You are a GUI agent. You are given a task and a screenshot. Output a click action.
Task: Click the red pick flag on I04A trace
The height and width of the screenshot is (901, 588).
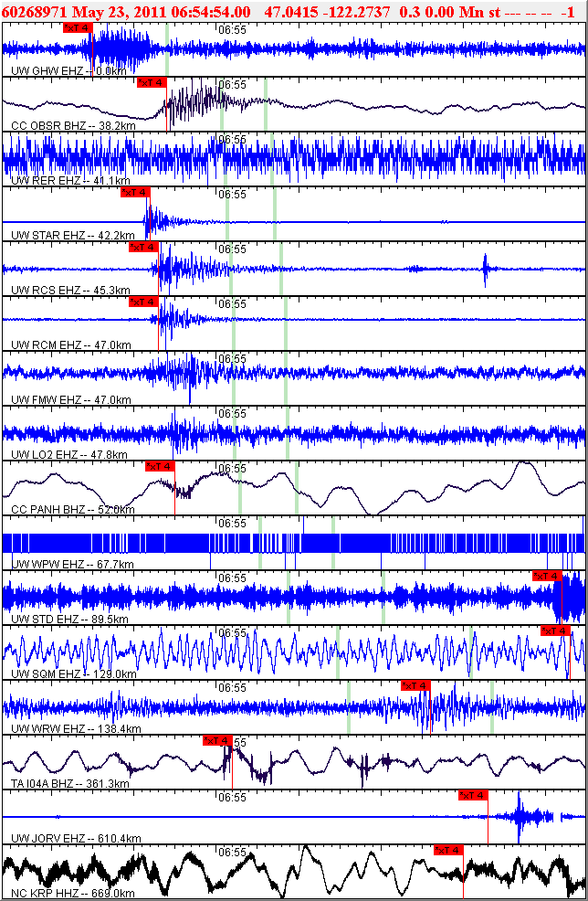[217, 740]
